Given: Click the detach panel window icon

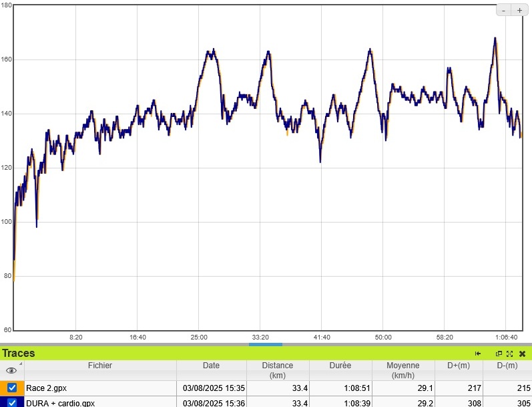Looking at the screenshot, I should [x=499, y=354].
